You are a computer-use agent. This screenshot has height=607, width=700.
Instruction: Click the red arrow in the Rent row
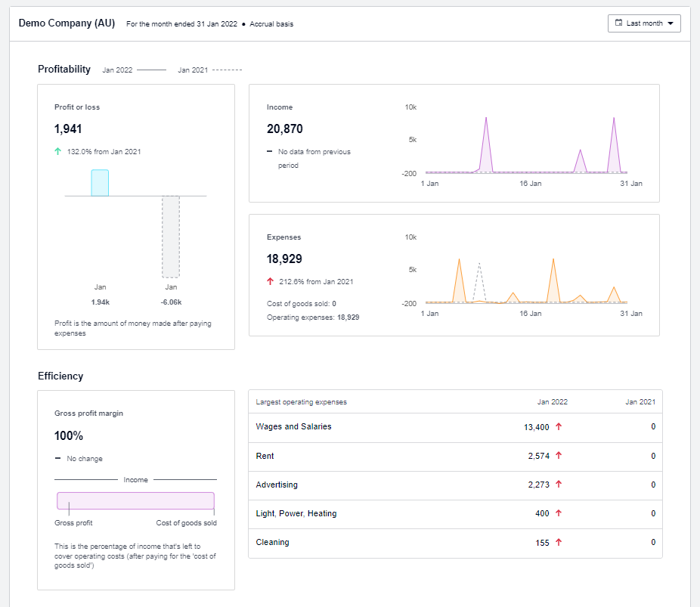coord(559,456)
